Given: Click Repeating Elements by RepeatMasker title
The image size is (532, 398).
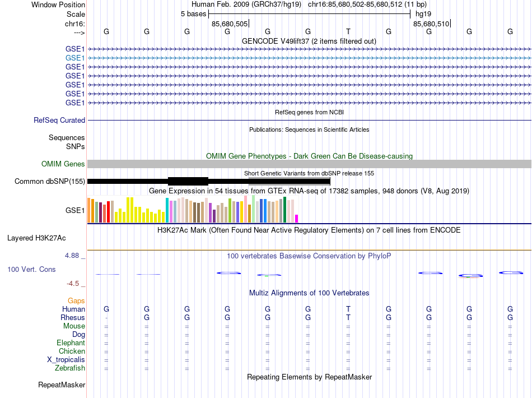Looking at the screenshot, I should pyautogui.click(x=309, y=377).
